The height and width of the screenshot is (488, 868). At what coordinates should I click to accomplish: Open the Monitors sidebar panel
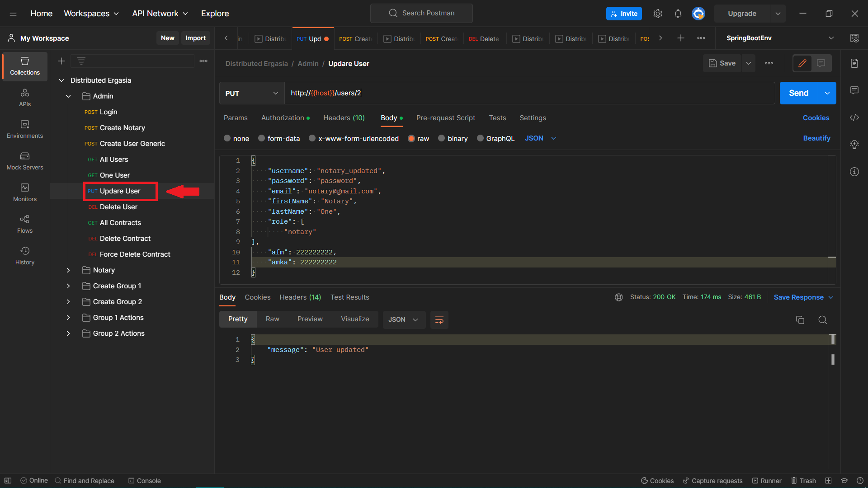click(x=25, y=193)
